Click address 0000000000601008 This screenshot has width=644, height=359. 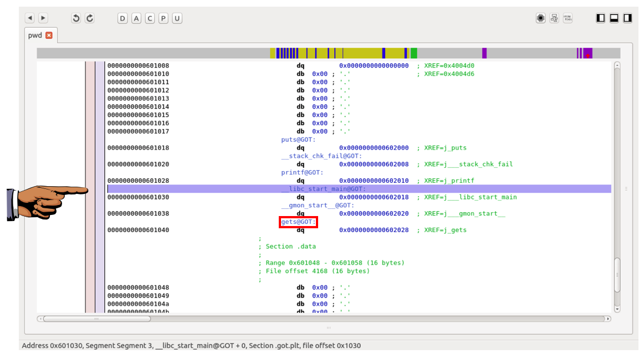(x=139, y=66)
